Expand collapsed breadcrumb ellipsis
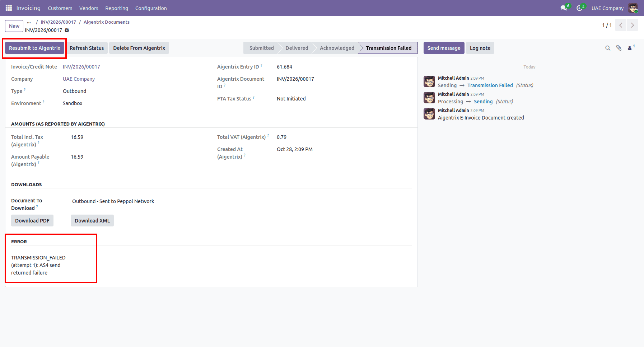 pos(29,22)
